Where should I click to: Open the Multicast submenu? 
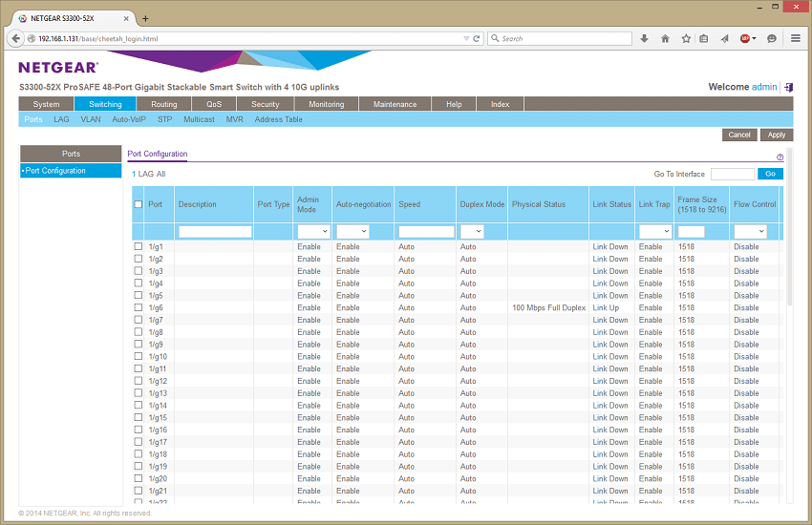(x=199, y=119)
